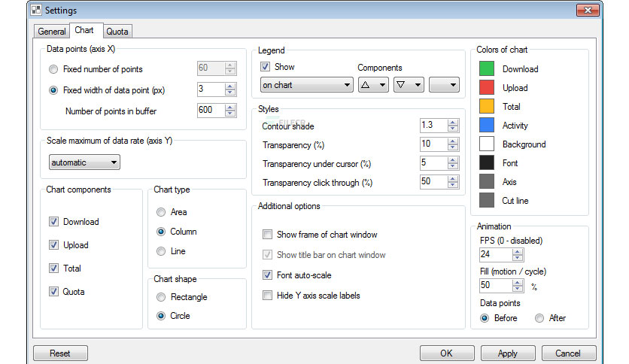The height and width of the screenshot is (364, 629).
Task: Toggle Font auto-scale checkbox
Action: [267, 275]
